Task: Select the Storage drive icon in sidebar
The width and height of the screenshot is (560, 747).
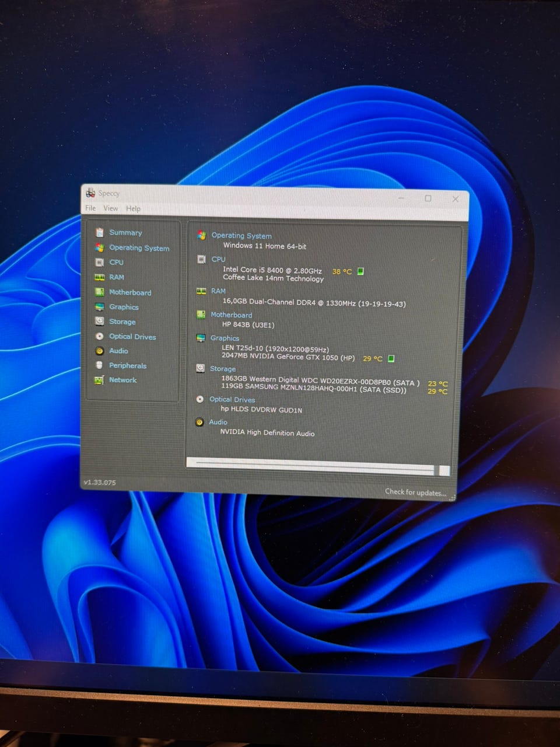Action: click(100, 322)
